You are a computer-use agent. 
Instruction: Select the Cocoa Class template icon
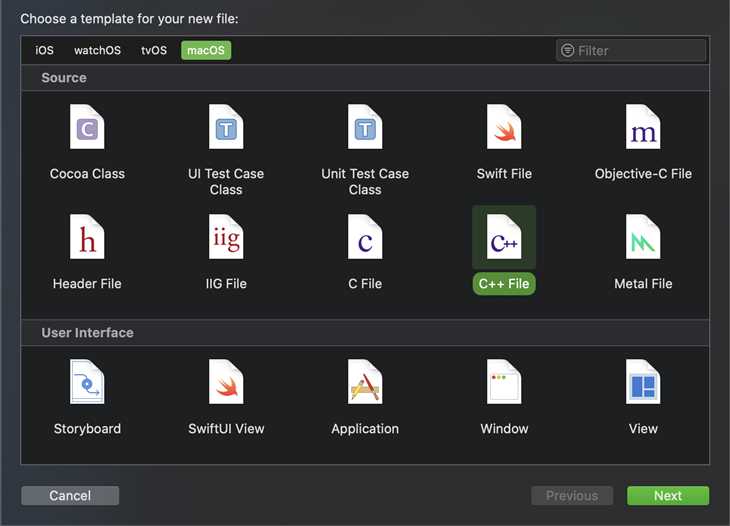pyautogui.click(x=87, y=127)
